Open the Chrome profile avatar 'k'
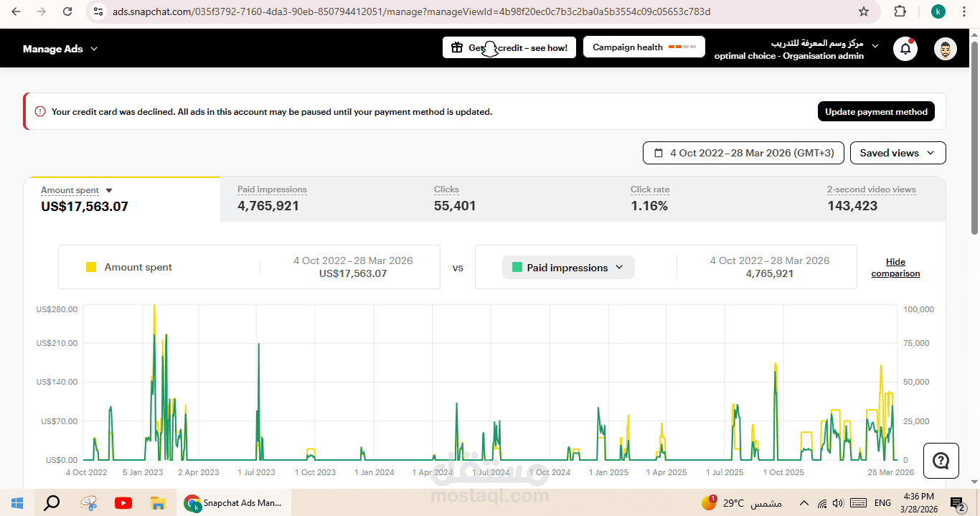This screenshot has height=516, width=980. point(938,11)
